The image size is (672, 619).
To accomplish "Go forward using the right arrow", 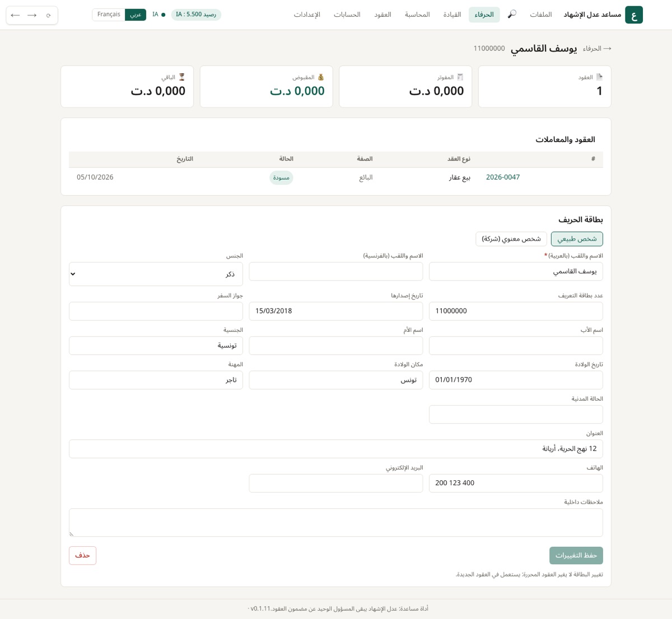I will [32, 15].
